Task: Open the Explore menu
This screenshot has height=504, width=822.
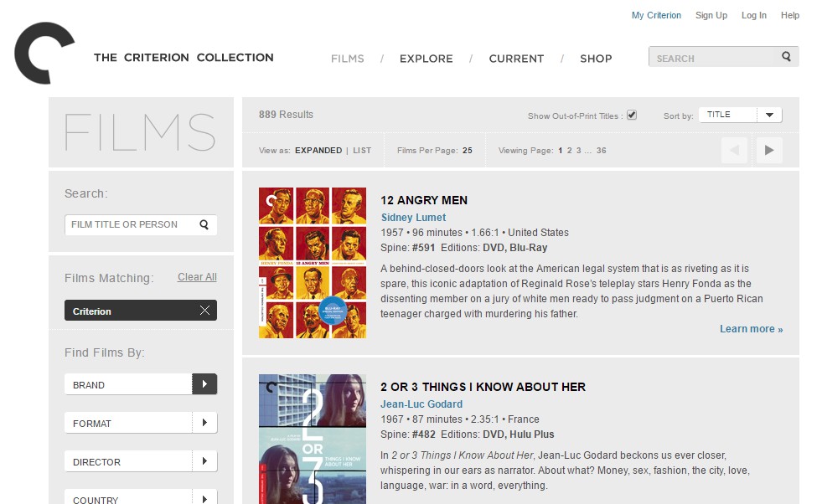Action: click(426, 59)
